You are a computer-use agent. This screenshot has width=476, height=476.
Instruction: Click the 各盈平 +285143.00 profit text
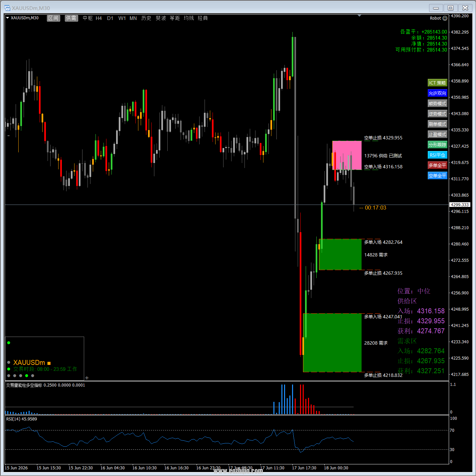tap(424, 32)
